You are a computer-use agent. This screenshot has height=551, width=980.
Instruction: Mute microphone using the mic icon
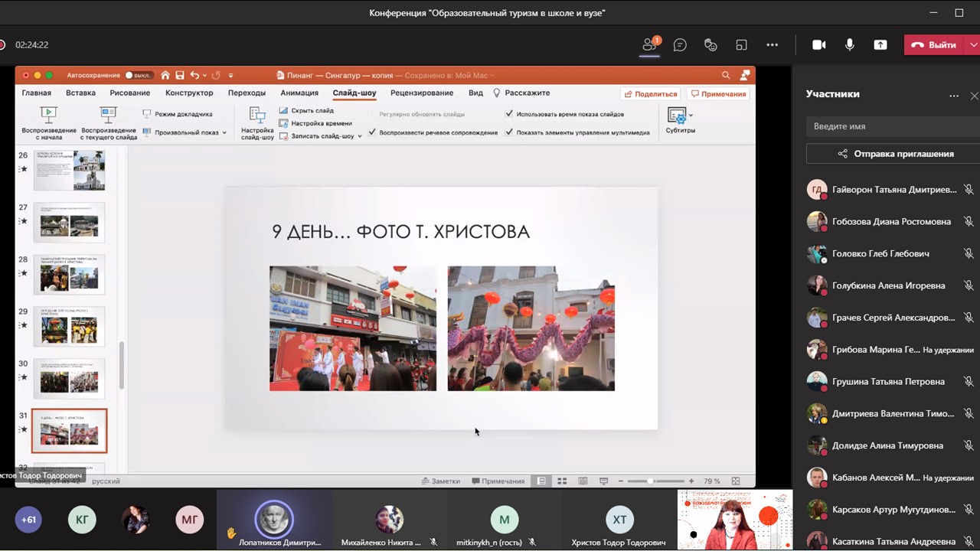pyautogui.click(x=850, y=45)
